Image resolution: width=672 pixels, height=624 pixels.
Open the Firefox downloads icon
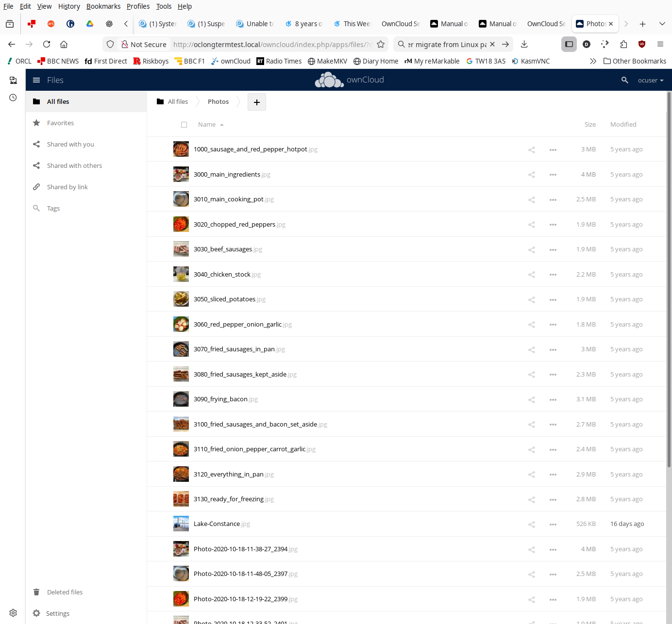coord(524,44)
